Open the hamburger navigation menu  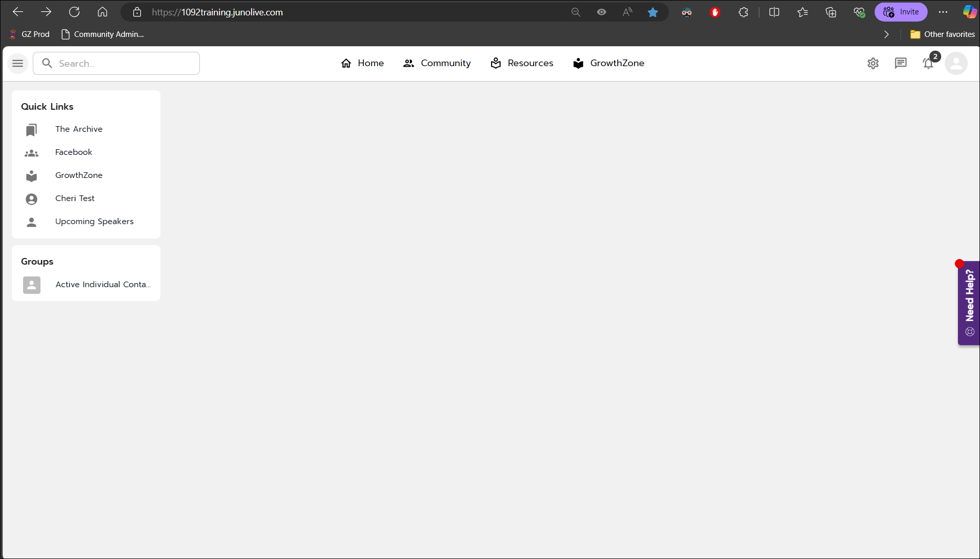17,63
